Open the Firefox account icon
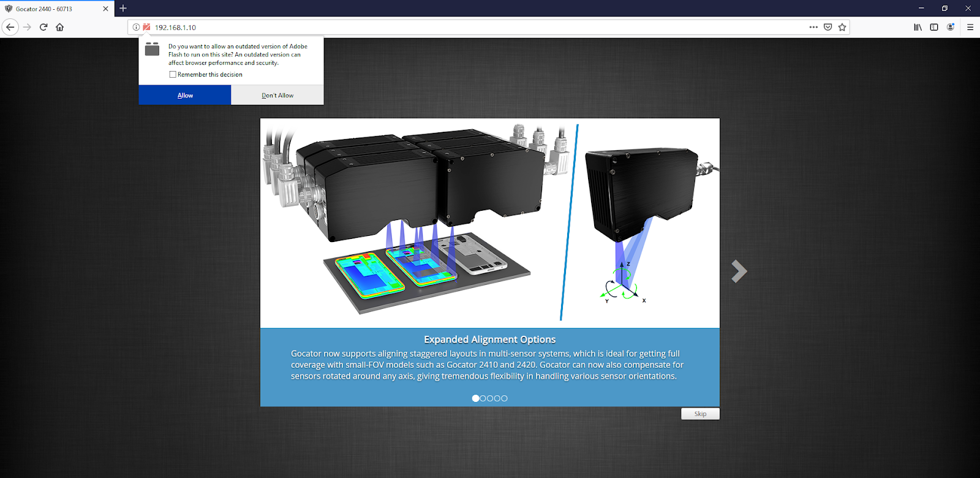This screenshot has height=478, width=980. (x=951, y=27)
